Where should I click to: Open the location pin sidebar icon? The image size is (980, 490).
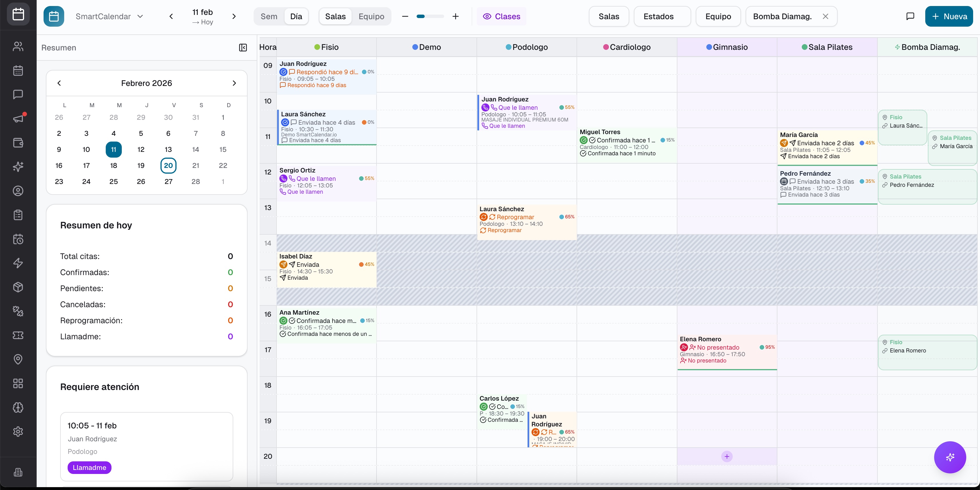tap(18, 359)
